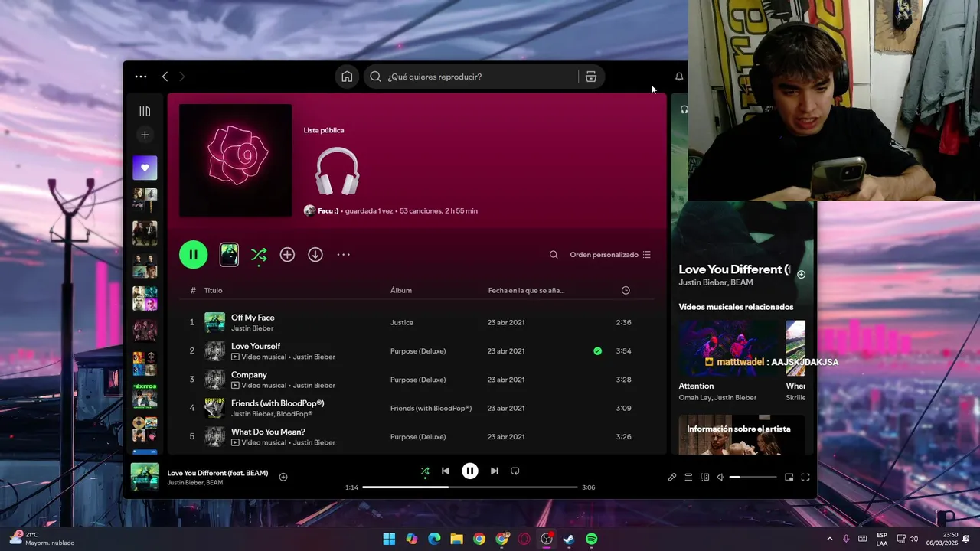This screenshot has width=980, height=551.
Task: Open the three-dots Spotify app menu
Action: coord(141,77)
